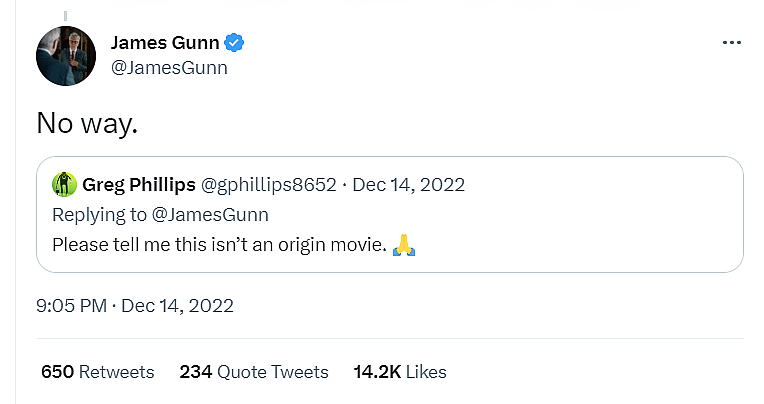Open the @gphillips8652 handle
The width and height of the screenshot is (764, 404).
[268, 185]
